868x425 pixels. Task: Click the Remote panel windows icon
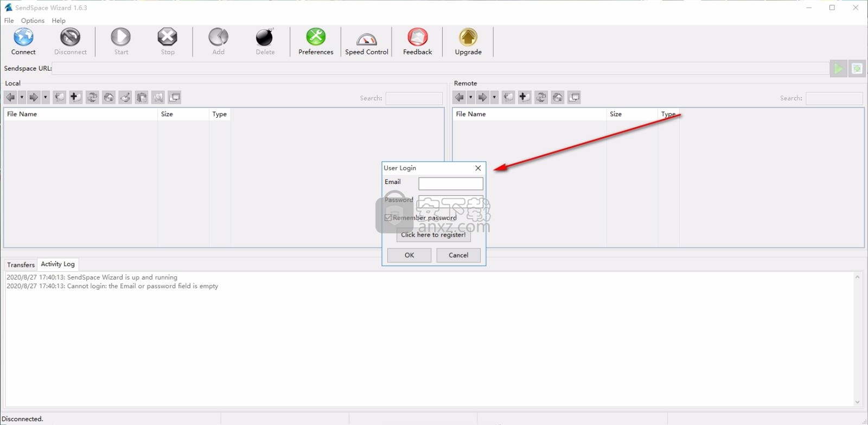(x=574, y=97)
